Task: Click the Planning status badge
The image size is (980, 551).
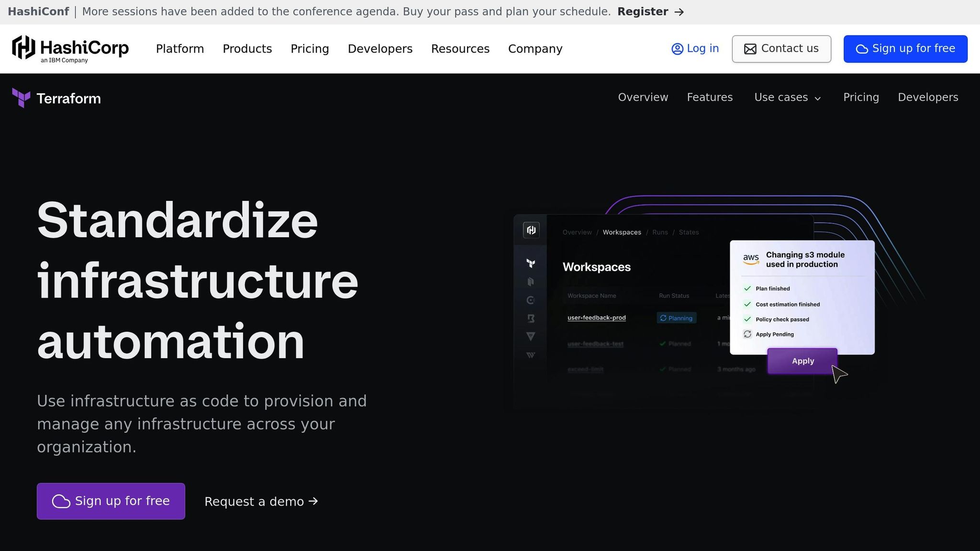Action: 676,318
